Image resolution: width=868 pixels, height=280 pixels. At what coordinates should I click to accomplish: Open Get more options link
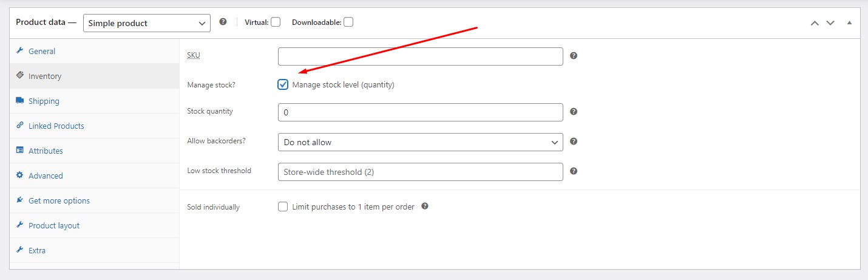[59, 200]
